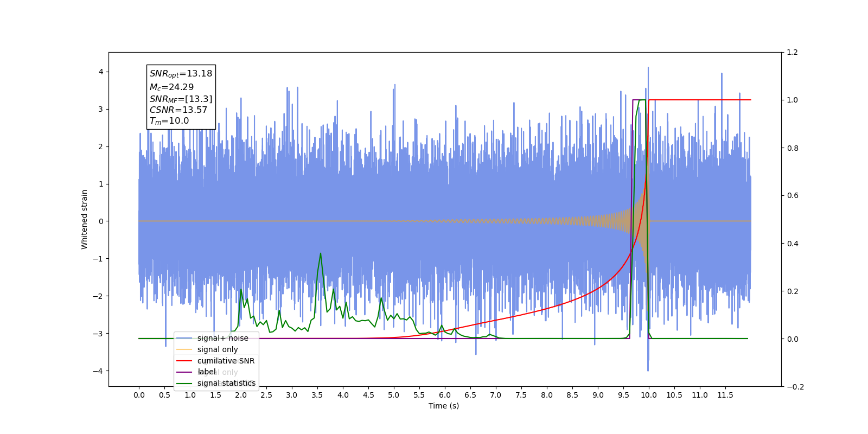
Task: Click the SNRopt=13.18 annotation text
Action: [181, 74]
